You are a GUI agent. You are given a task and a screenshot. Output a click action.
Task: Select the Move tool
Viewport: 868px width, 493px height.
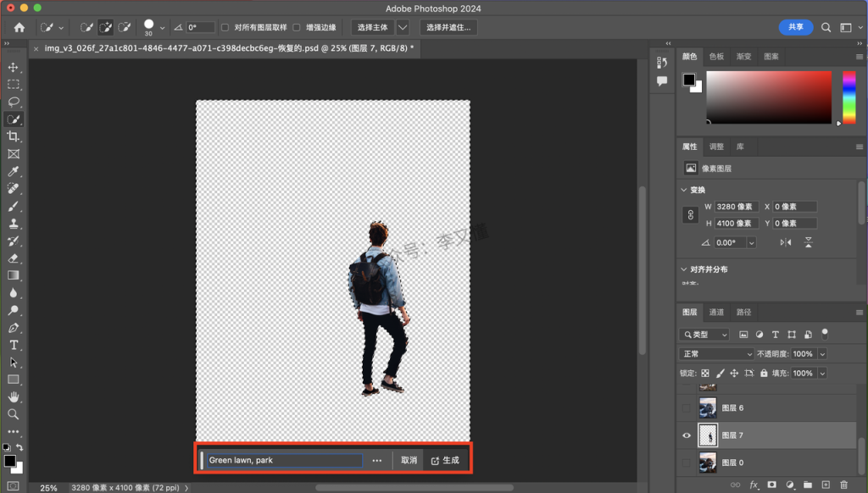[14, 67]
